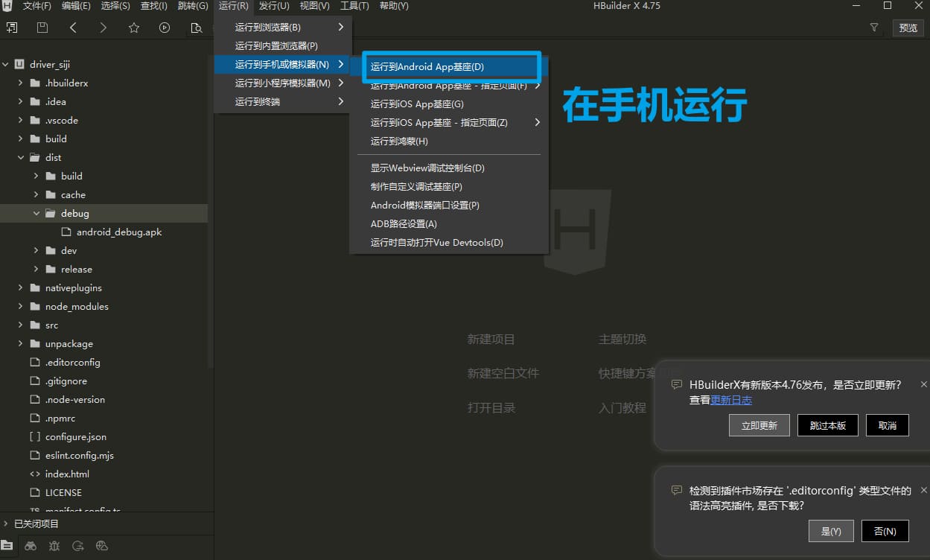Click 否(N) to decline plugin download

pos(885,531)
